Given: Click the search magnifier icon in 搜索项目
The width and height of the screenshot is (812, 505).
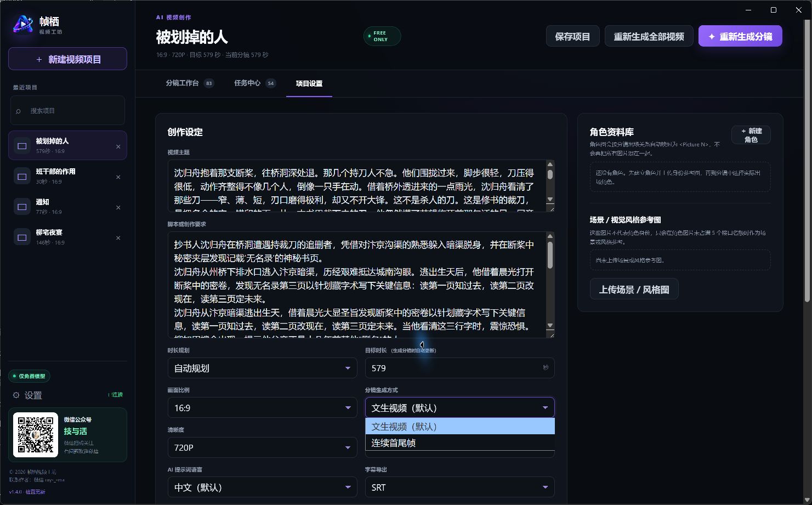Looking at the screenshot, I should point(19,111).
